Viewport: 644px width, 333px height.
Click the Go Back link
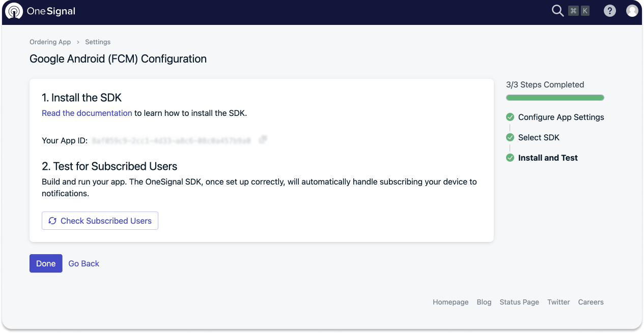[x=84, y=263]
